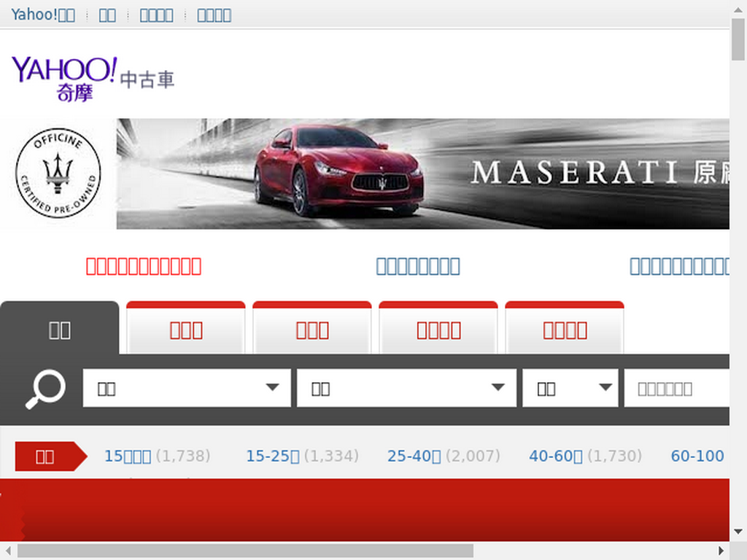Expand the dropdown right beside the magnifier
Viewport: 747px width, 560px height.
coord(187,388)
